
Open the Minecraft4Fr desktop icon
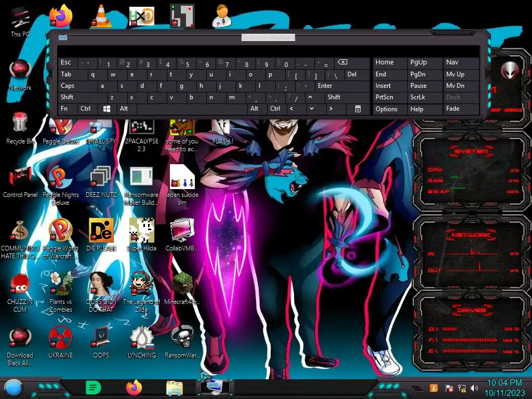point(182,288)
